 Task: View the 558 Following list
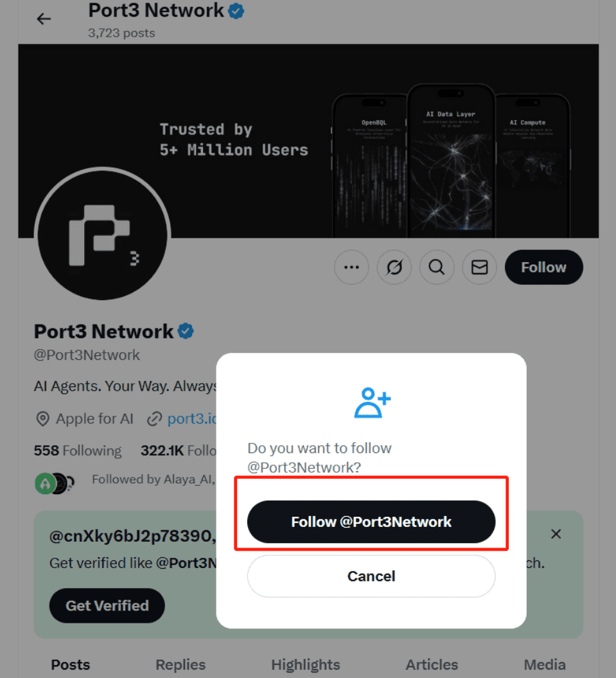pyautogui.click(x=78, y=451)
